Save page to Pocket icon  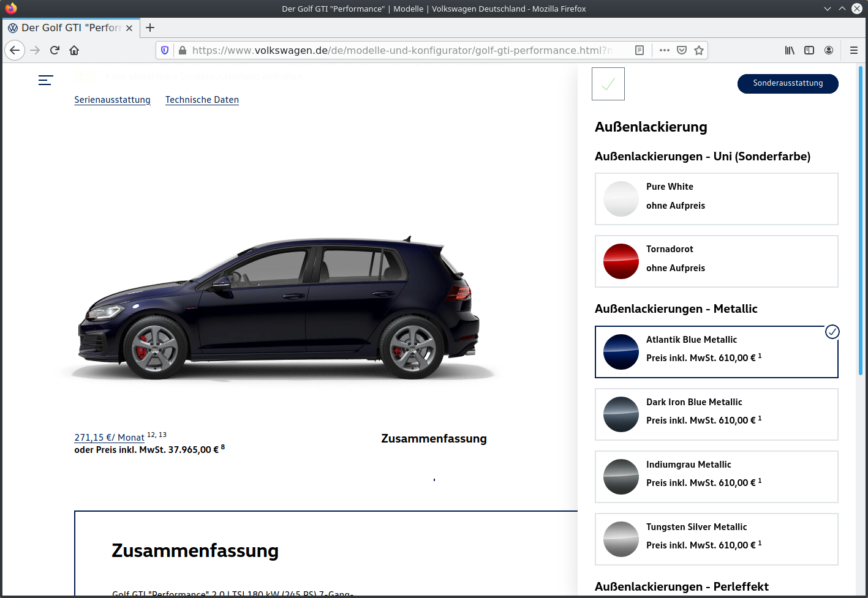(x=682, y=50)
